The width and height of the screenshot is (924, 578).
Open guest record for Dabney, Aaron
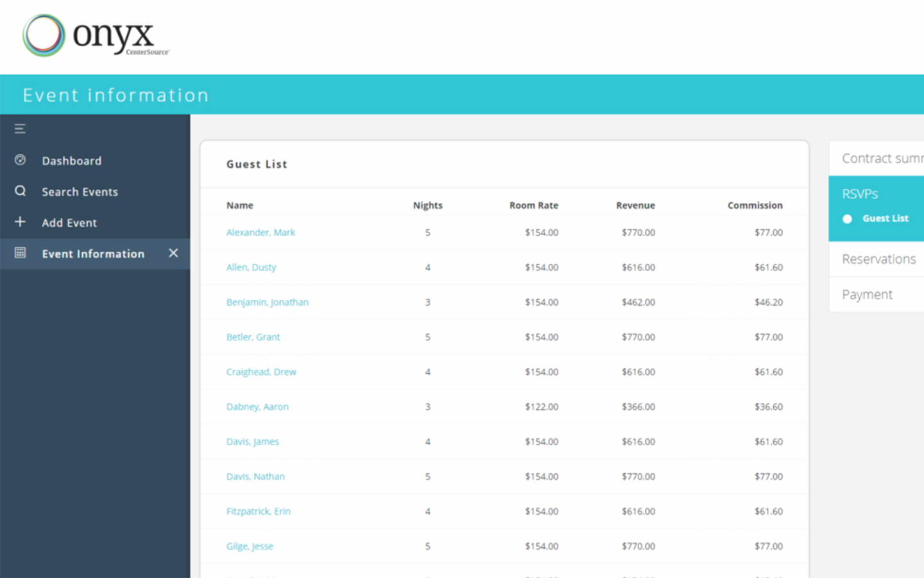point(257,407)
